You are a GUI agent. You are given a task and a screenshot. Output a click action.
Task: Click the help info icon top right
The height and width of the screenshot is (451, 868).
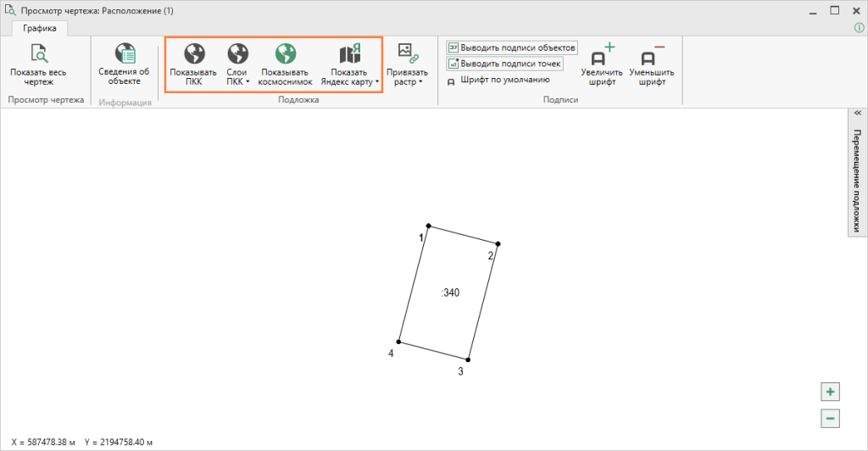858,28
